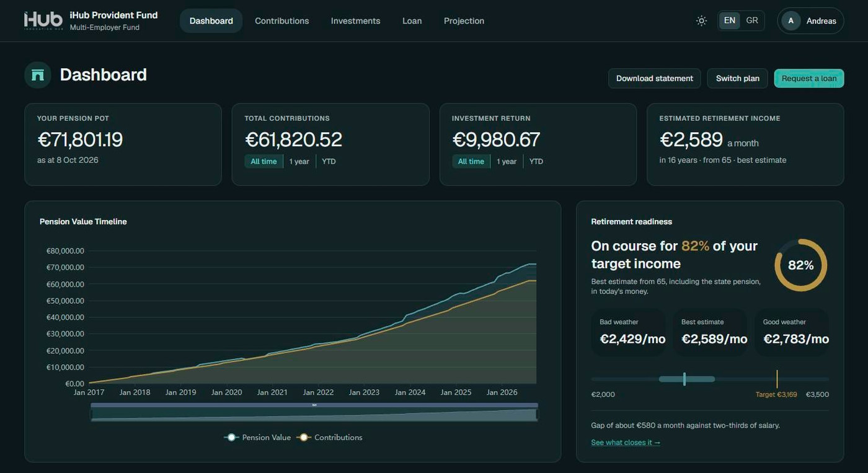
Task: Select YTD under Total Contributions
Action: click(x=329, y=161)
